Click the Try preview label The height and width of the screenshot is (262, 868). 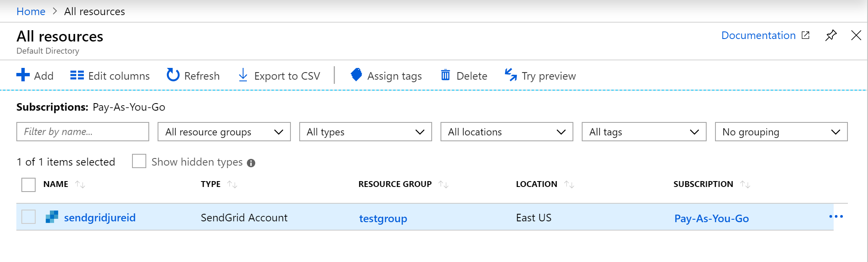tap(549, 76)
